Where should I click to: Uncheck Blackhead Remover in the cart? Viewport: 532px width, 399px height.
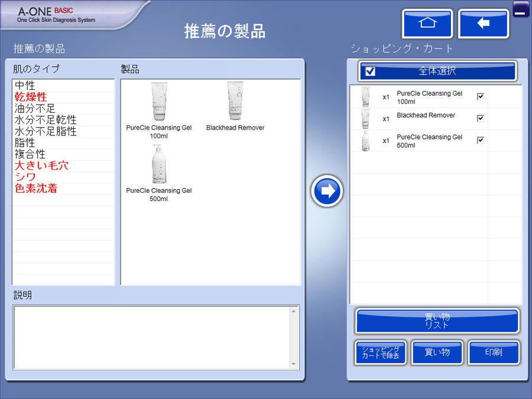click(480, 118)
